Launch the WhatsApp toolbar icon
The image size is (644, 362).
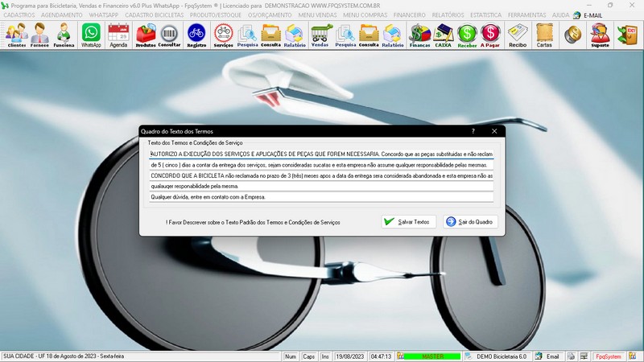pos(91,35)
